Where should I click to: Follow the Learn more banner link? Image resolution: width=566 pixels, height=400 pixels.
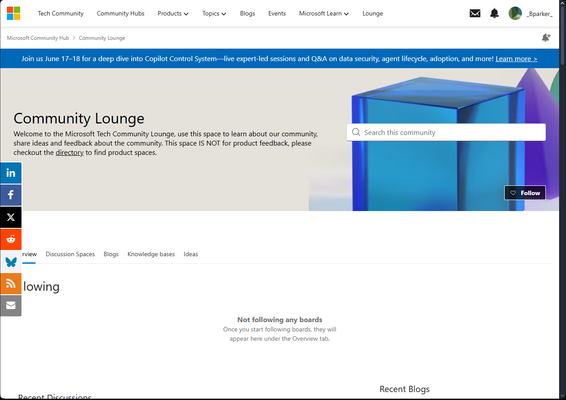516,59
